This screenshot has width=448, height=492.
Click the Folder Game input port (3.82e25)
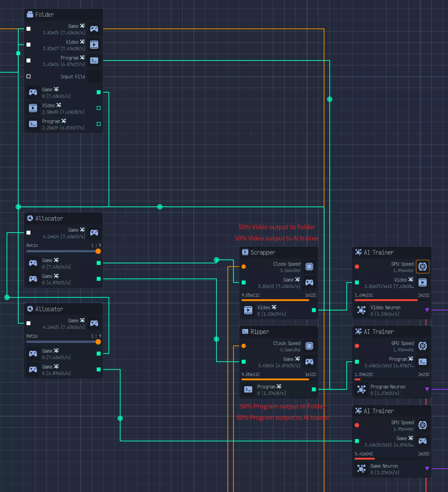(x=29, y=29)
